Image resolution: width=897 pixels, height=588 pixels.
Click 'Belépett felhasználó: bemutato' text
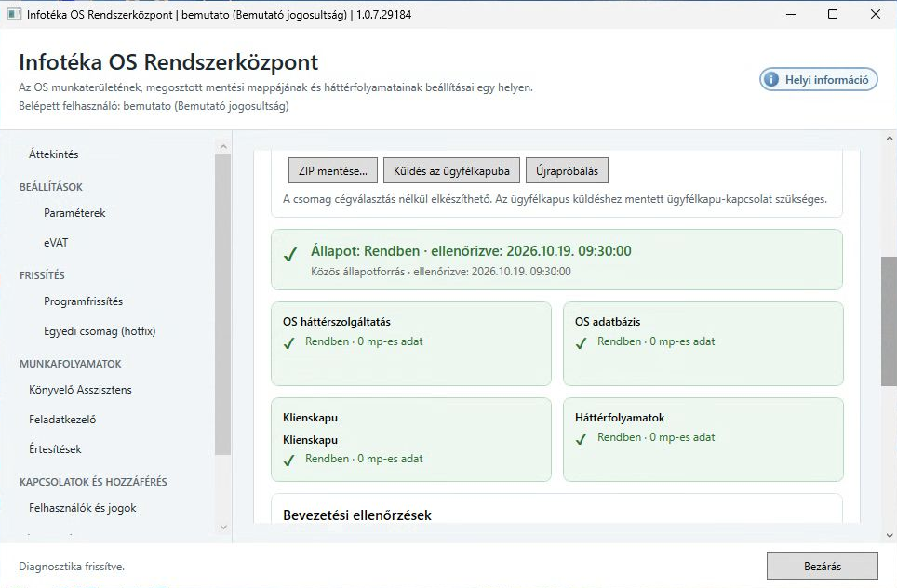(x=154, y=106)
